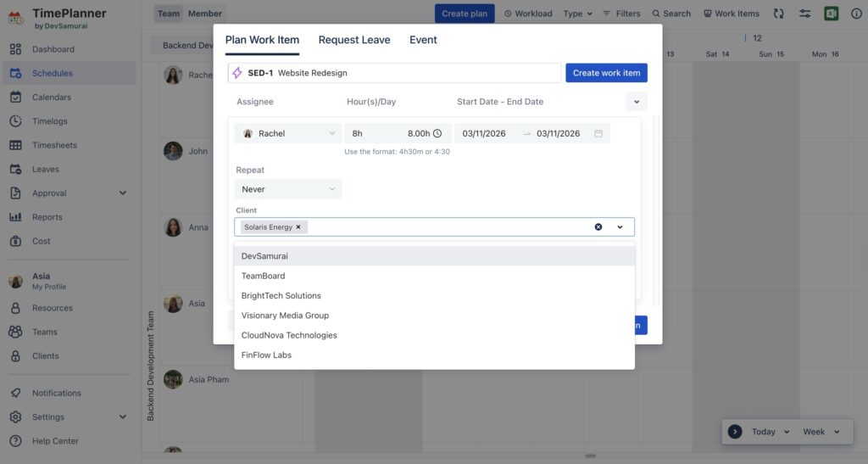
Task: Switch to the Event tab
Action: [x=424, y=40]
